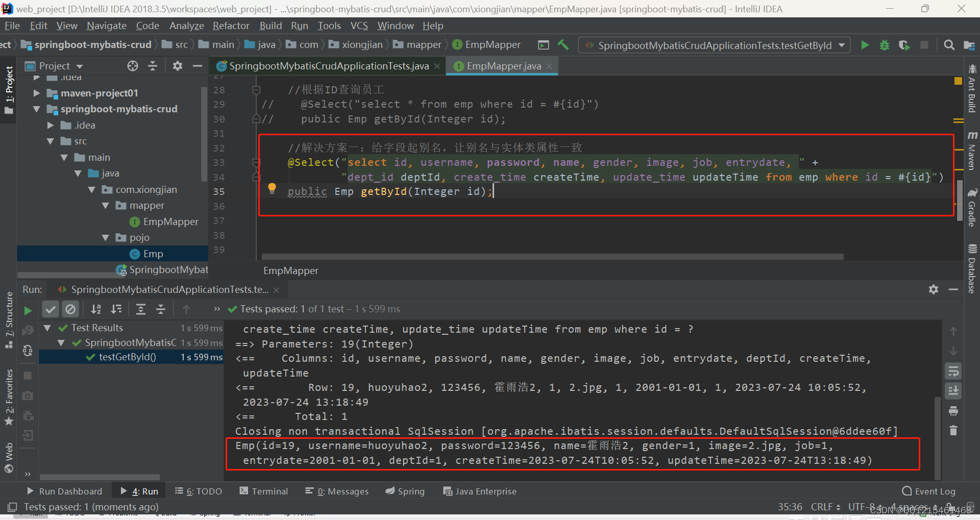Screen dimensions: 980x520
Task: Open Run Dashboard tool window
Action: (x=64, y=491)
